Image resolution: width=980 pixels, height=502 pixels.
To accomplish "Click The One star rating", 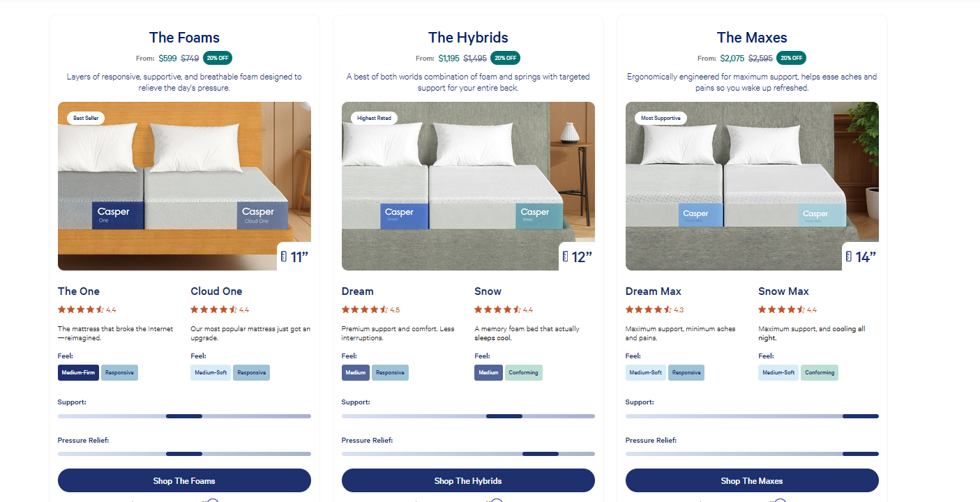I will tap(81, 310).
